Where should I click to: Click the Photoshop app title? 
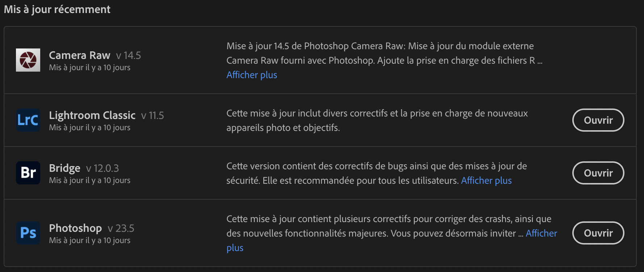(75, 228)
